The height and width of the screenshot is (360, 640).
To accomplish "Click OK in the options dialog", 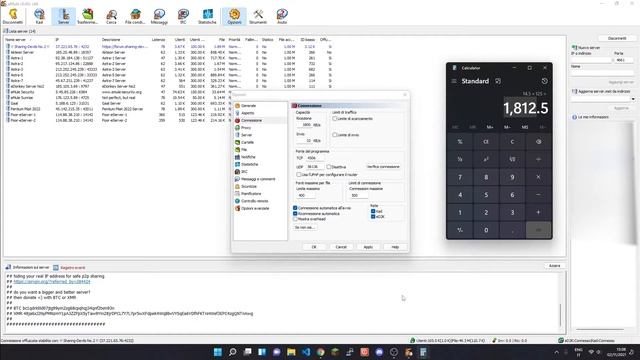I will (314, 247).
